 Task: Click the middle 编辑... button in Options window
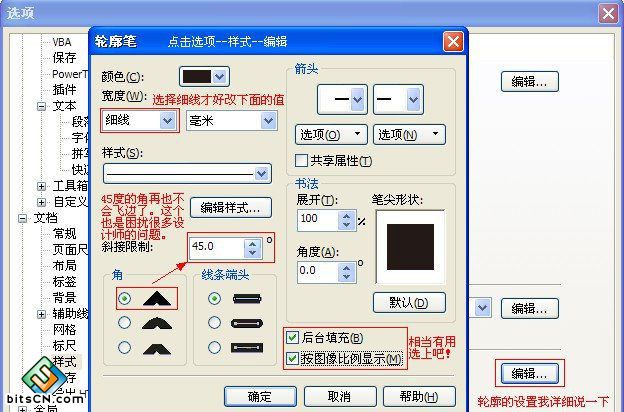[x=530, y=309]
